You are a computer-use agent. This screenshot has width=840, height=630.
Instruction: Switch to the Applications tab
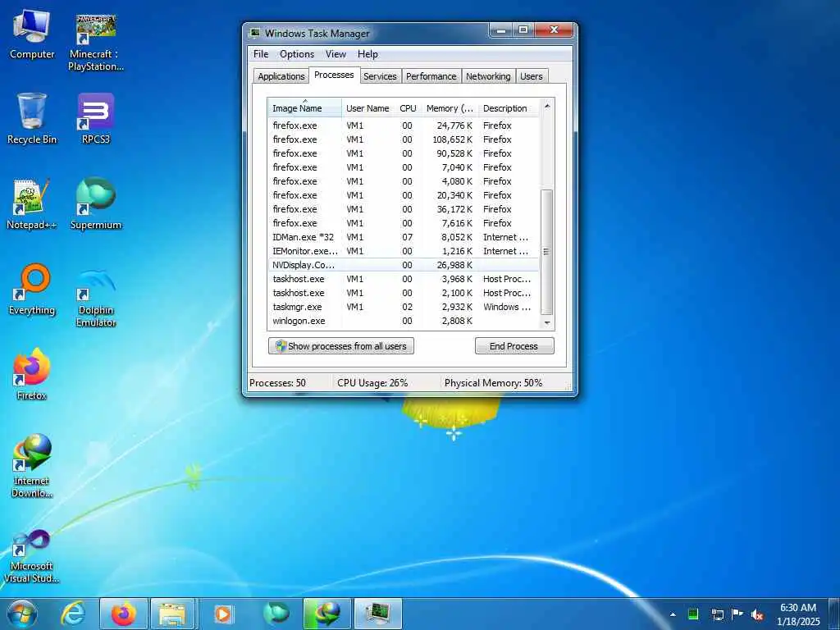(281, 76)
